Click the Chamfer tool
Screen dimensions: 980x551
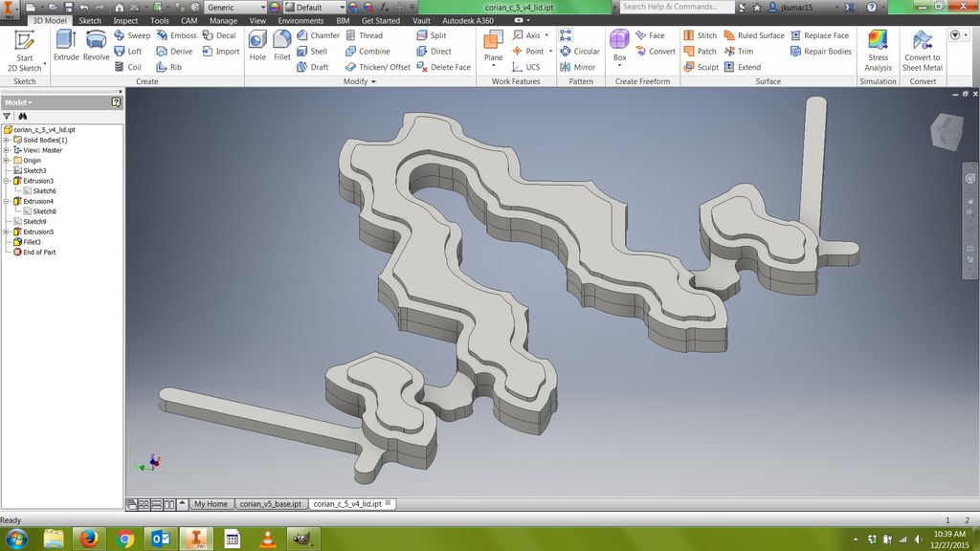click(x=322, y=35)
